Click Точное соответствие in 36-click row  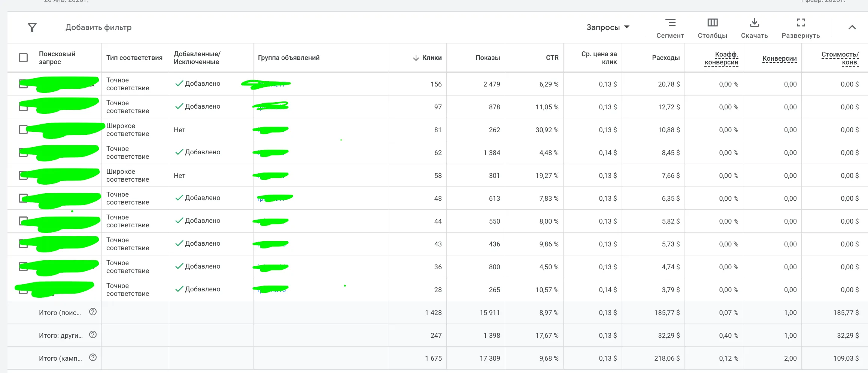(128, 267)
